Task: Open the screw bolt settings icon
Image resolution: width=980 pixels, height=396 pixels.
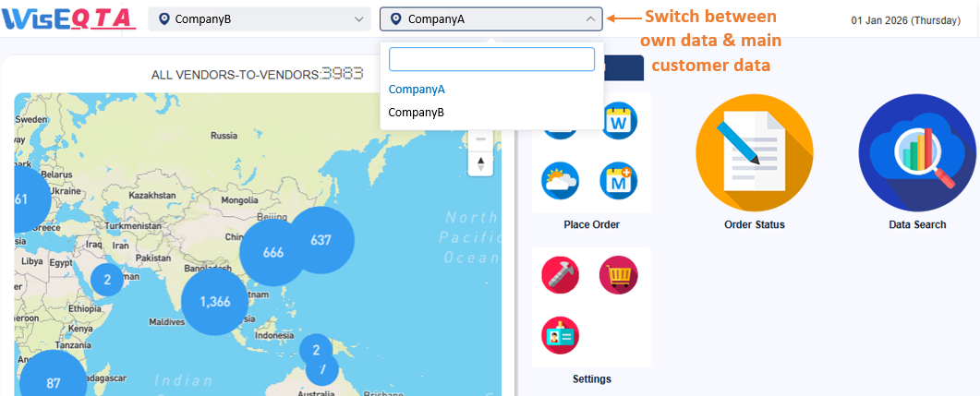Action: pyautogui.click(x=561, y=275)
